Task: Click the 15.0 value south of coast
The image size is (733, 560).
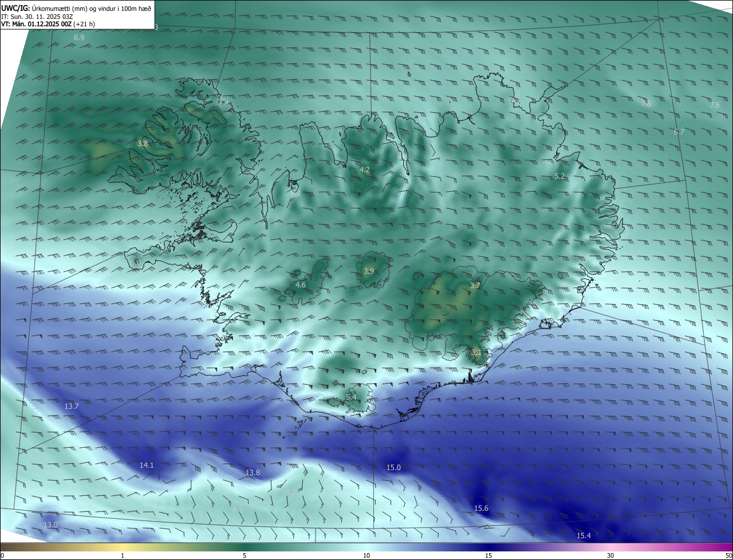Action: [x=393, y=468]
